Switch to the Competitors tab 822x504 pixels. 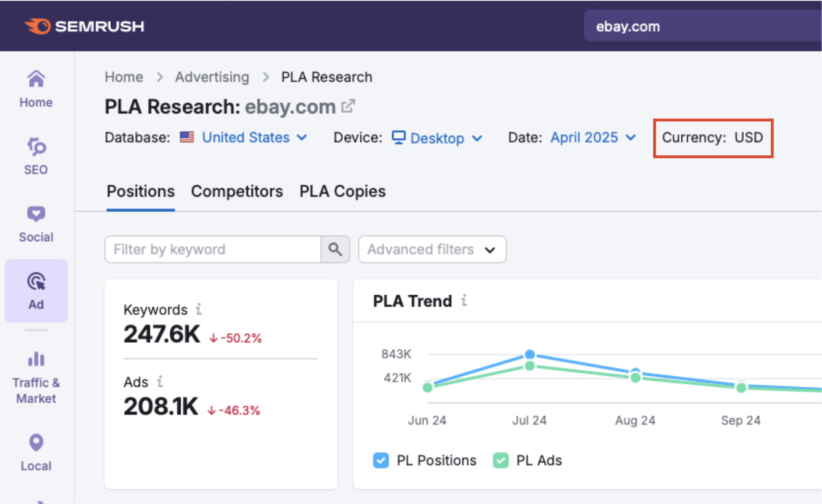click(237, 192)
